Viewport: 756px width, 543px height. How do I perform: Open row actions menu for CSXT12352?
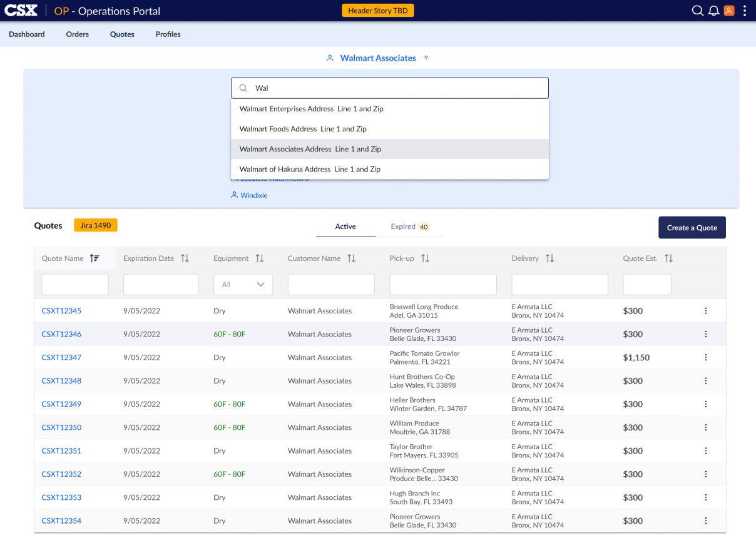pyautogui.click(x=706, y=474)
